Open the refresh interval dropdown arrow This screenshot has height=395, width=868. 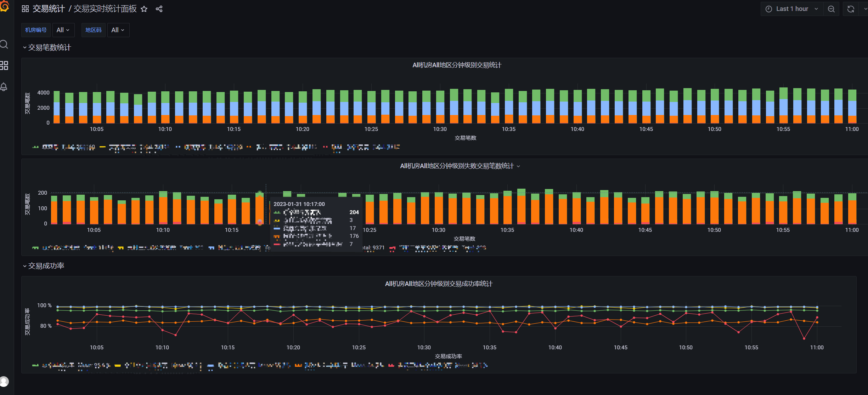click(864, 9)
